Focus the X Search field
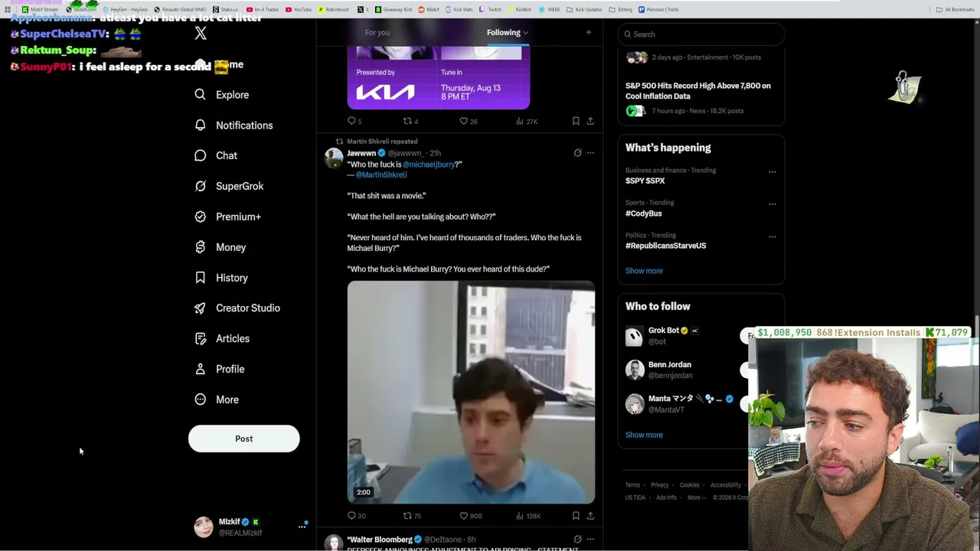 (701, 34)
